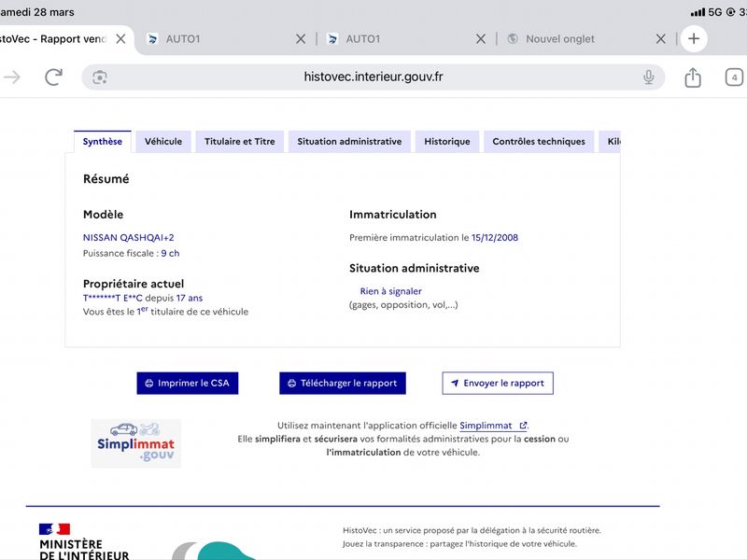747x560 pixels.
Task: Open the share sheet icon
Action: click(x=693, y=77)
